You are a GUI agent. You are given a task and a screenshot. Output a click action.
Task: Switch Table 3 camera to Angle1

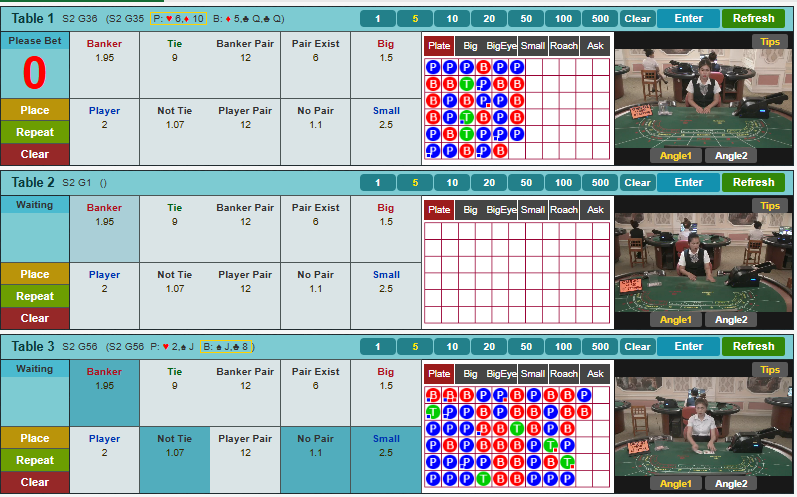pyautogui.click(x=676, y=483)
